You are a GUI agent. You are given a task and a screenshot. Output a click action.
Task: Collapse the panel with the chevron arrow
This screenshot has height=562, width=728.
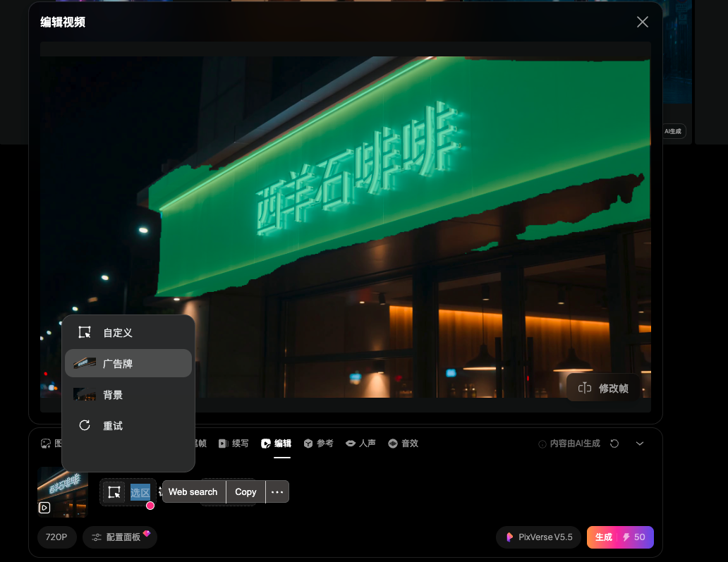[640, 444]
